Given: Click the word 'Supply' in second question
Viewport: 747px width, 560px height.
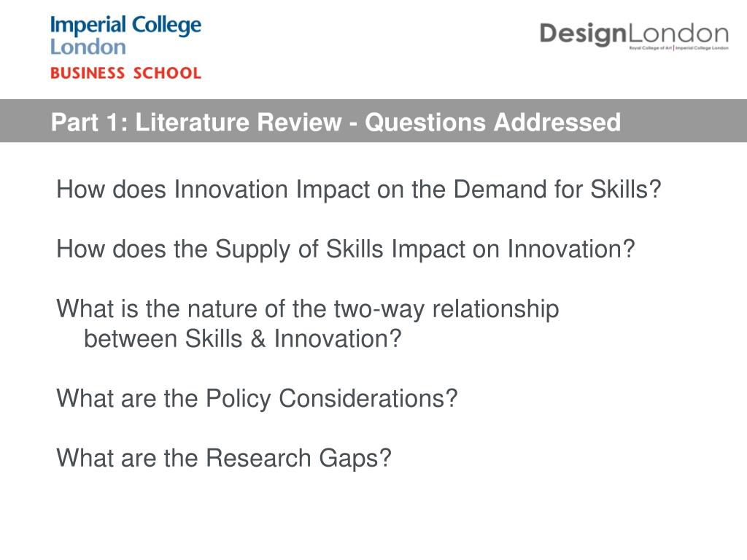Looking at the screenshot, I should pyautogui.click(x=252, y=249).
